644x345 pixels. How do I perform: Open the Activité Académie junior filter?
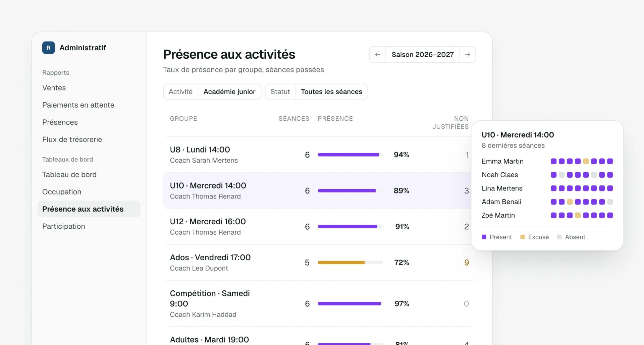click(x=212, y=92)
